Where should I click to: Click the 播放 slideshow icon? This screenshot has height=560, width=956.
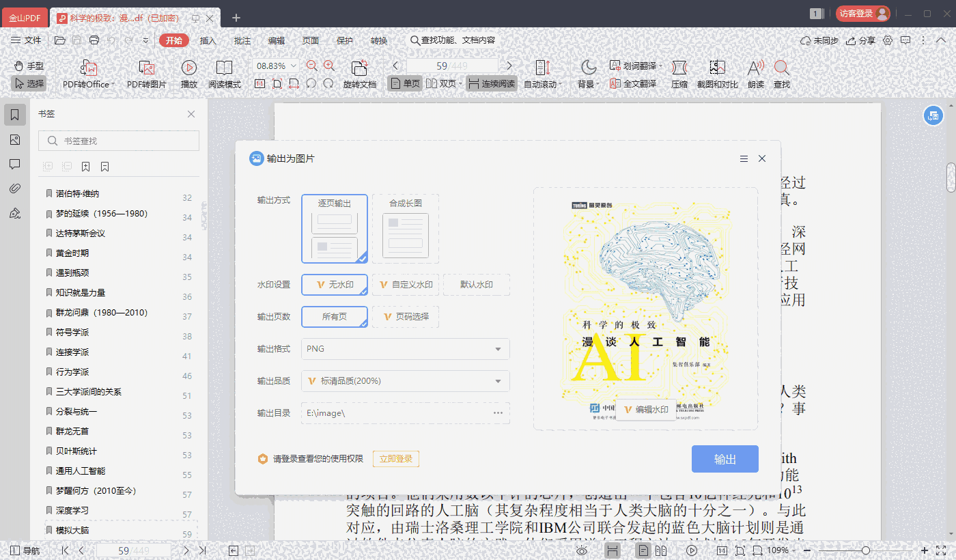tap(189, 68)
